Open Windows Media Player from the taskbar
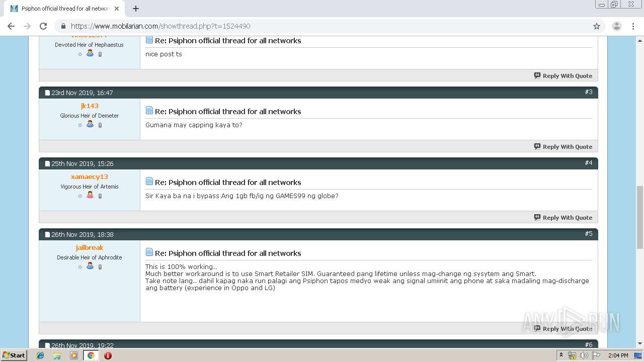644x362 pixels. click(x=74, y=355)
